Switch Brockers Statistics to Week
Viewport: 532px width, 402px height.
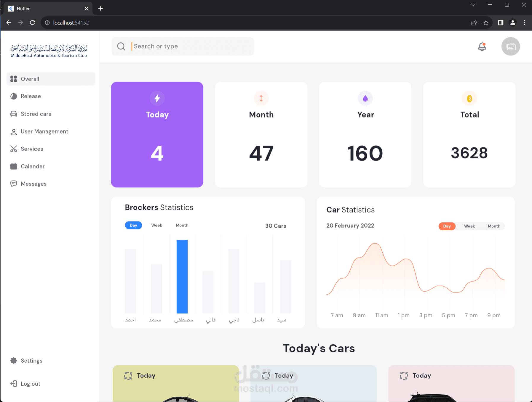click(x=156, y=225)
